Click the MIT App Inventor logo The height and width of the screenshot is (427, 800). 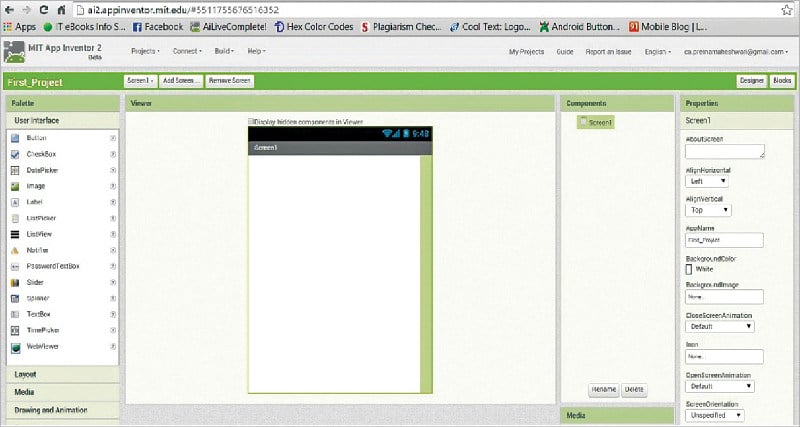click(14, 52)
